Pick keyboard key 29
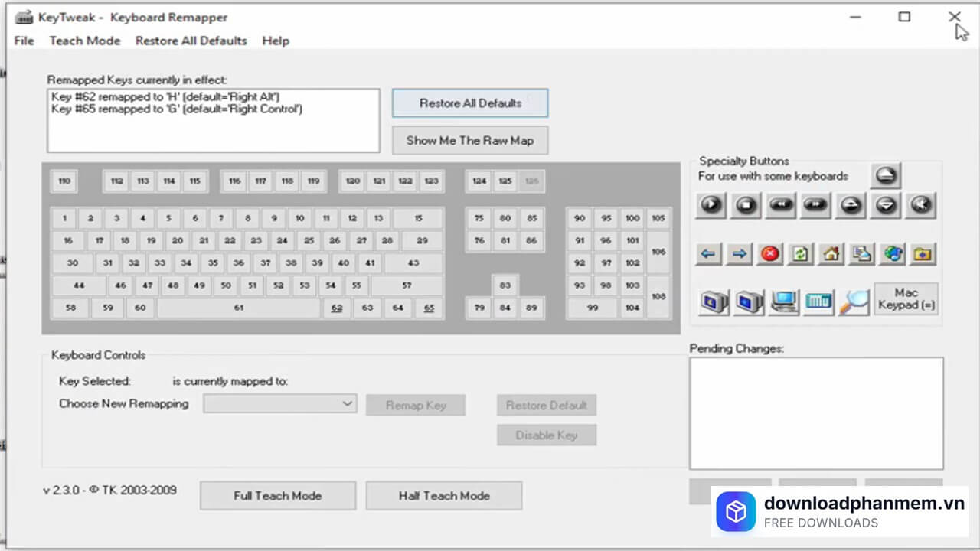This screenshot has width=980, height=551. pos(422,240)
